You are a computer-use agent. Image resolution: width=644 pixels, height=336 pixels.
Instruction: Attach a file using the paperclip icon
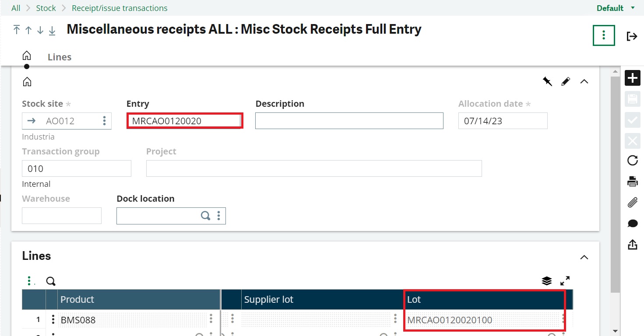pyautogui.click(x=632, y=202)
